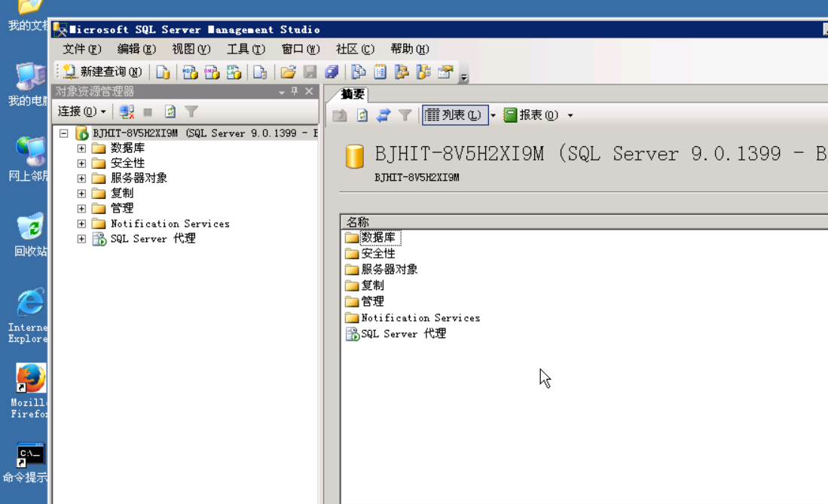Expand the 服务器对象 tree node
The height and width of the screenshot is (504, 828).
pos(81,179)
